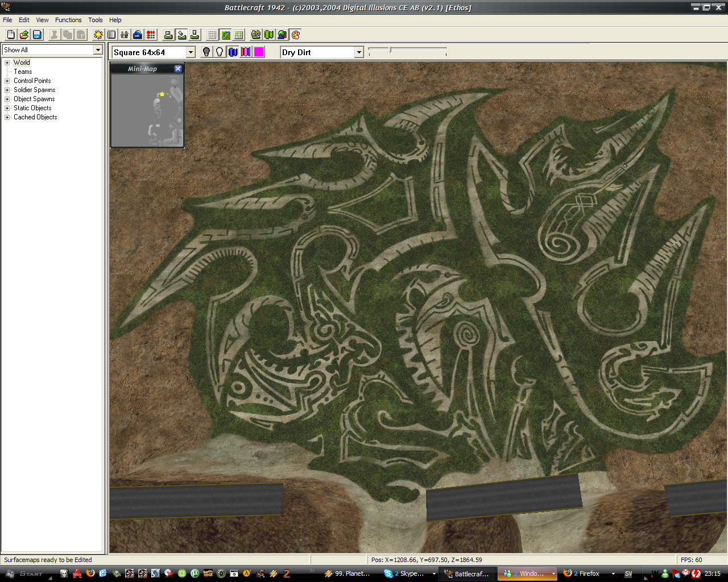
Task: Expand the Soldier Spawns tree node
Action: (7, 90)
